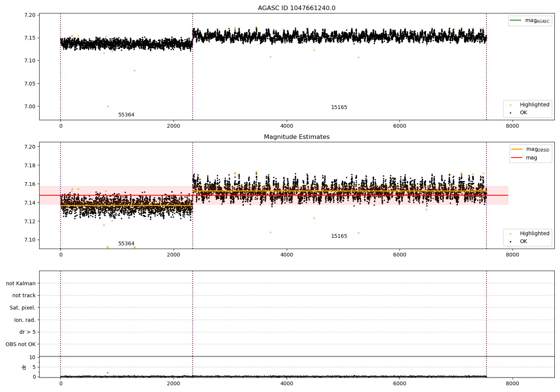
Task: Click the OK marker in middle plot legend
Action: click(x=510, y=242)
